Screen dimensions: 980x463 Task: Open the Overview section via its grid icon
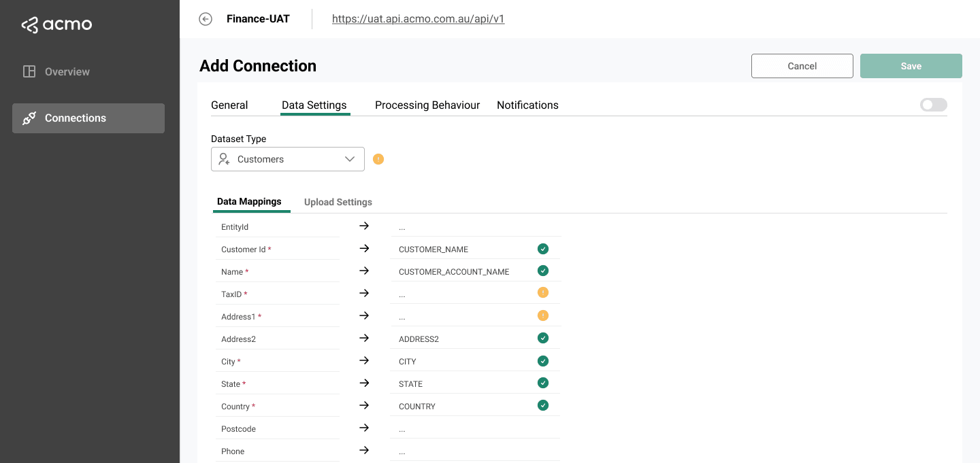pos(29,71)
